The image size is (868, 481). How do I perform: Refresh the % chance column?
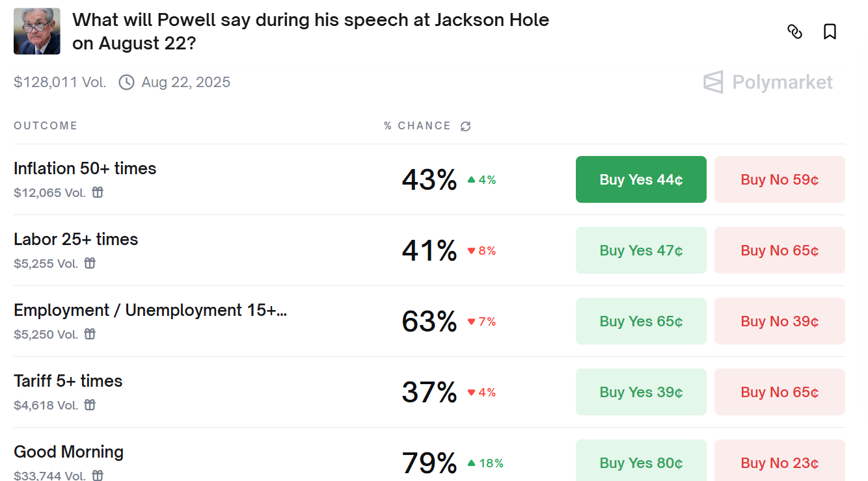point(465,126)
